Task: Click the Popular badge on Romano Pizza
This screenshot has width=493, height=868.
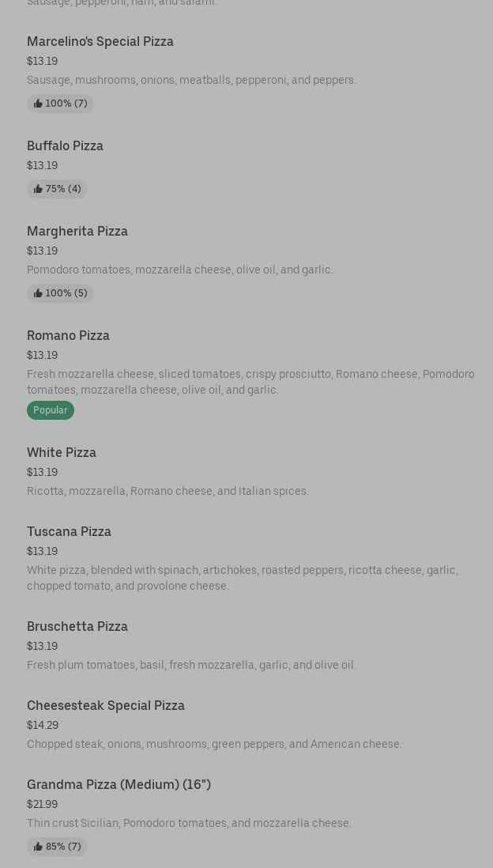Action: click(x=51, y=410)
